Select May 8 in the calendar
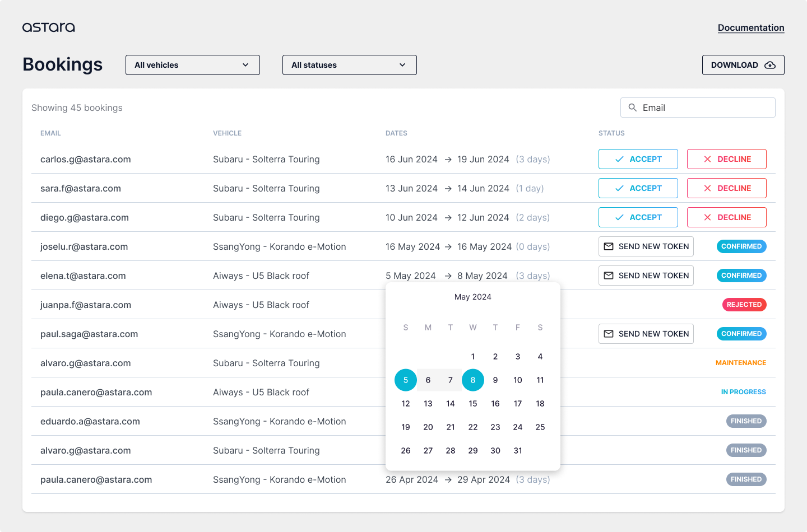Screen dimensions: 807x532 [473, 380]
